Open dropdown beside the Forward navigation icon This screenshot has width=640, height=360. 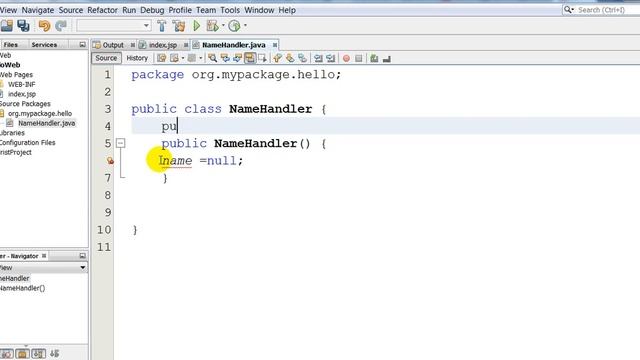click(200, 58)
